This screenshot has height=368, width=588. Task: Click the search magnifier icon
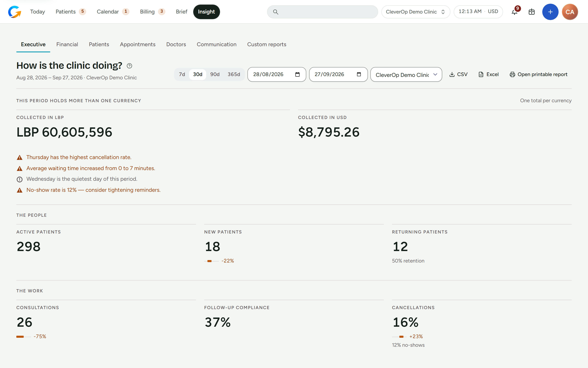tap(276, 12)
